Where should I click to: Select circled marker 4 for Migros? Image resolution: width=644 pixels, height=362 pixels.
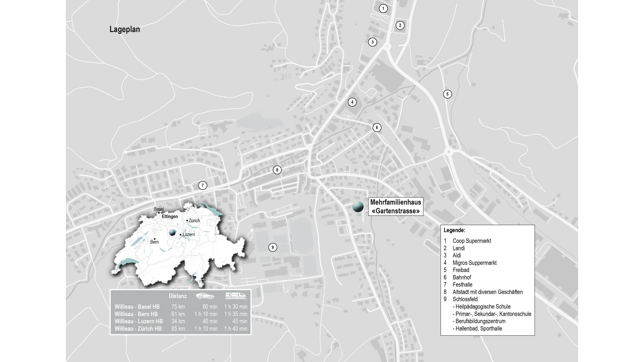pyautogui.click(x=352, y=102)
